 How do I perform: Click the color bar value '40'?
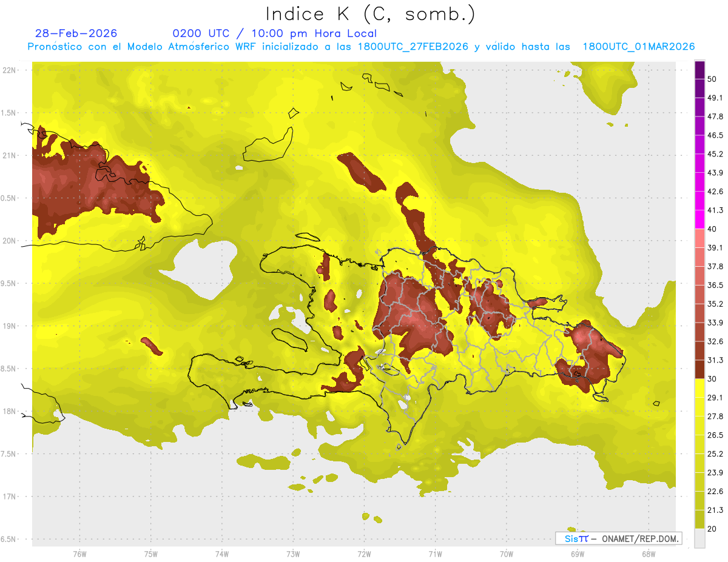click(713, 229)
